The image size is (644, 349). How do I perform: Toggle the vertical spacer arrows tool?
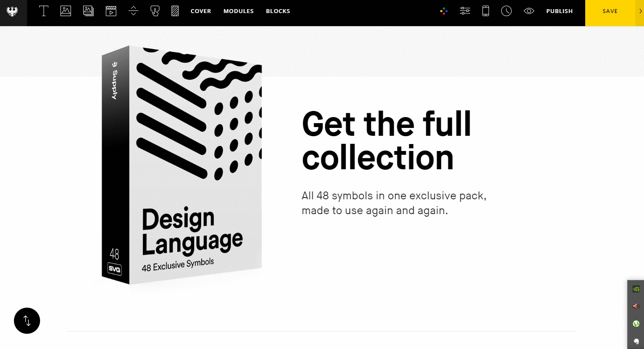pyautogui.click(x=133, y=11)
